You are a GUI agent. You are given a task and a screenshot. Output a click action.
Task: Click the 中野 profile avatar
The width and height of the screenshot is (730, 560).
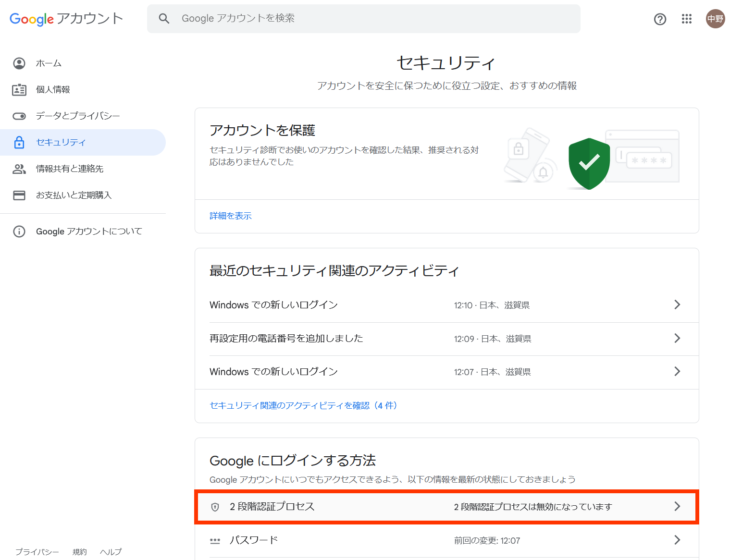point(715,19)
